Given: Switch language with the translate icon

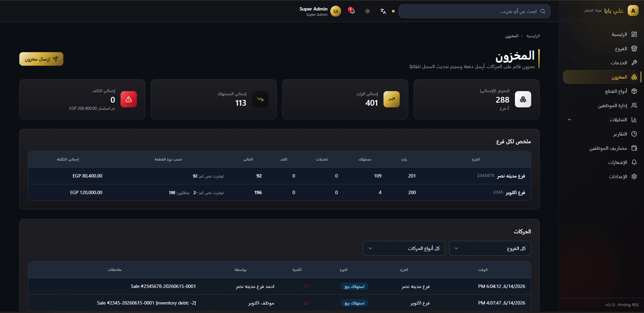Looking at the screenshot, I should click(x=383, y=11).
